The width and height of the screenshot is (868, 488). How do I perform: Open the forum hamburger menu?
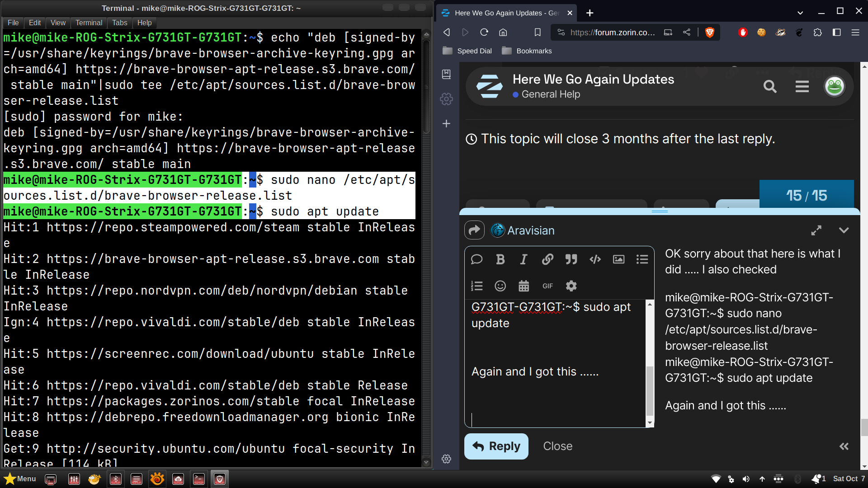802,86
